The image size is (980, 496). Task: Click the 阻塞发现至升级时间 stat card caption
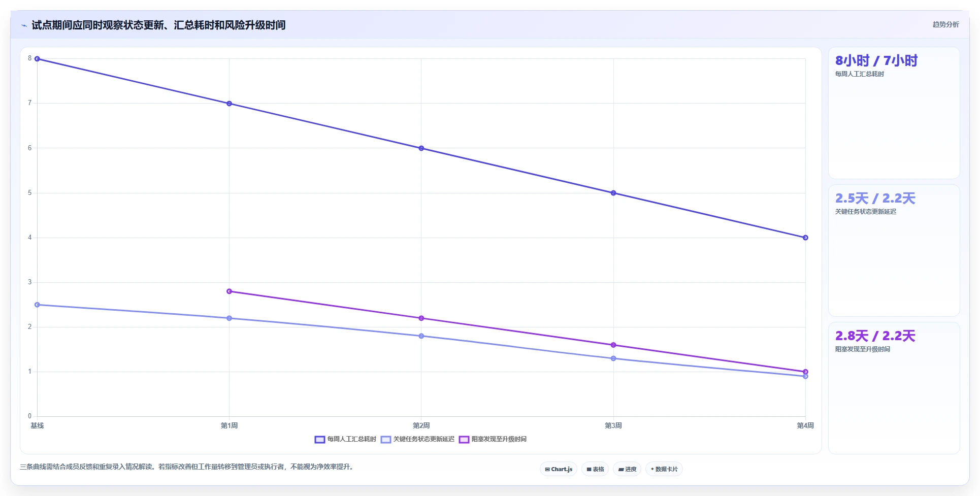point(863,349)
